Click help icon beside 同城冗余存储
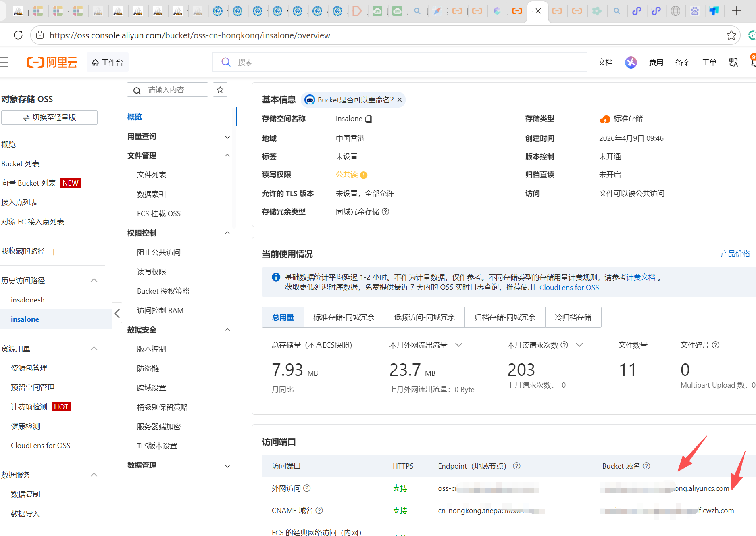 385,212
